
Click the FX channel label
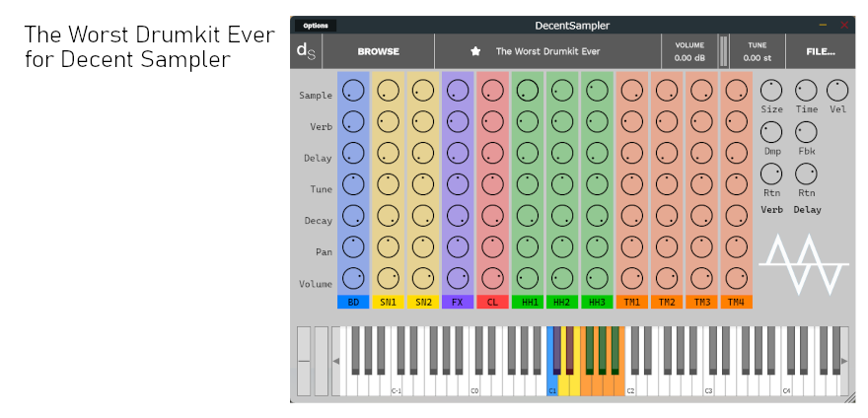458,303
